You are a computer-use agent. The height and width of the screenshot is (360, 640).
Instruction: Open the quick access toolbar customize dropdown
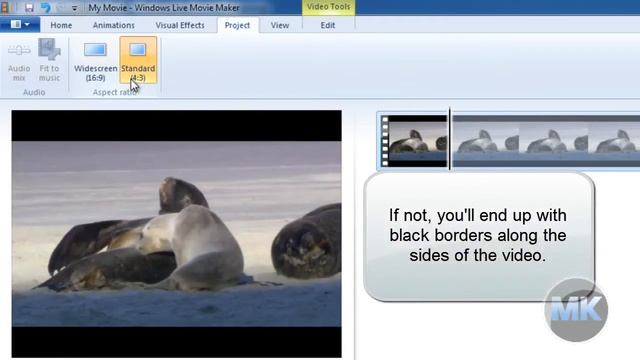[74, 8]
